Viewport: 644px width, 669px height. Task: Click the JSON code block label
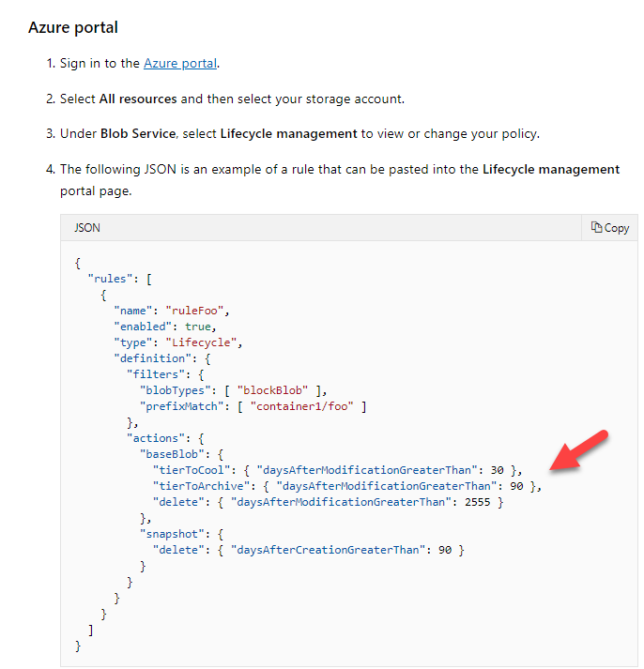87,228
